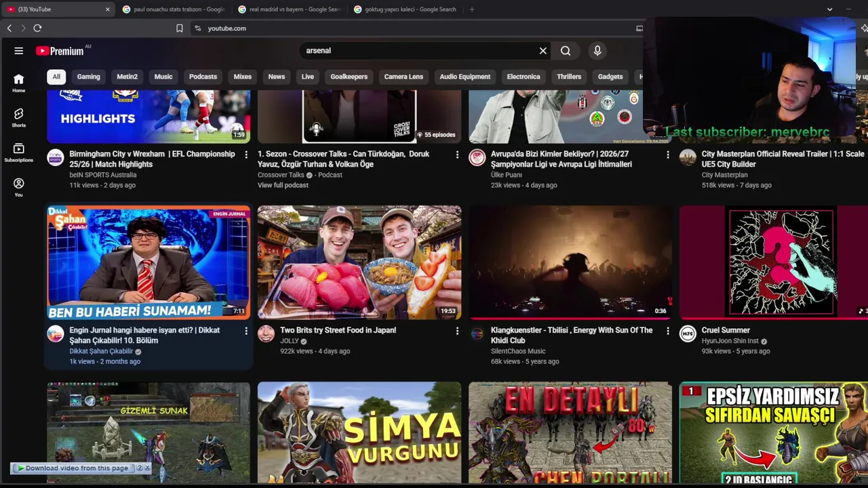Select the All filter chip
The width and height of the screenshot is (868, 488).
56,77
